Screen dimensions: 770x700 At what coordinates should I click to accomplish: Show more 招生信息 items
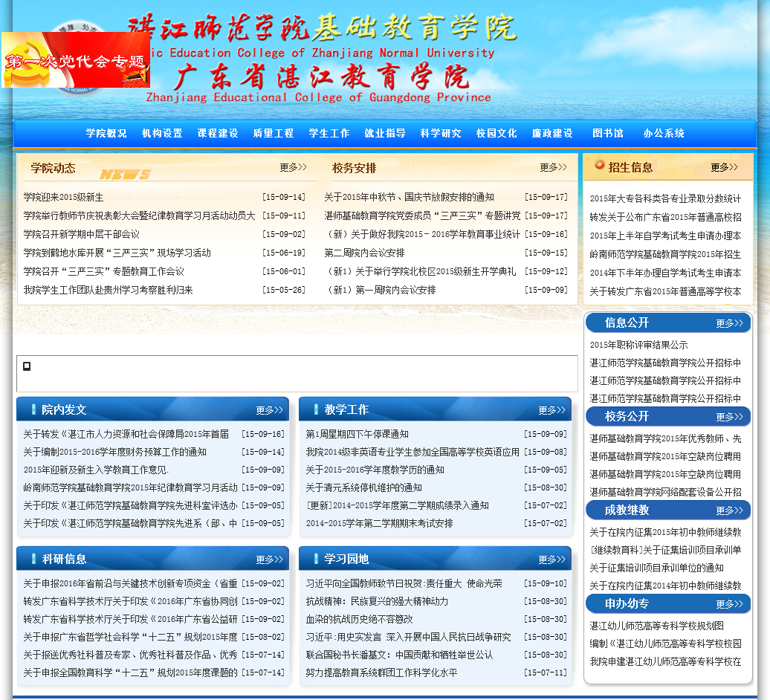[725, 167]
